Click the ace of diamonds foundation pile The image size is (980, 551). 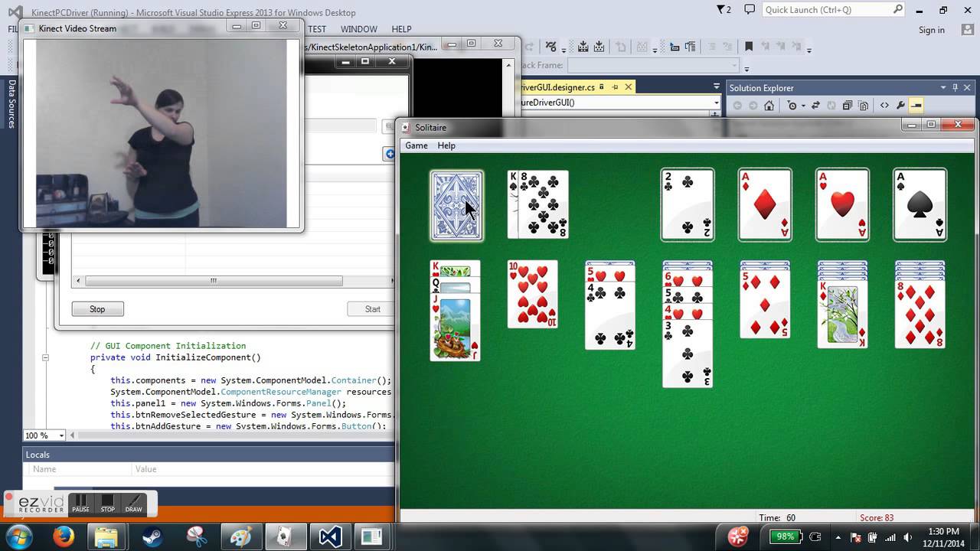(765, 205)
